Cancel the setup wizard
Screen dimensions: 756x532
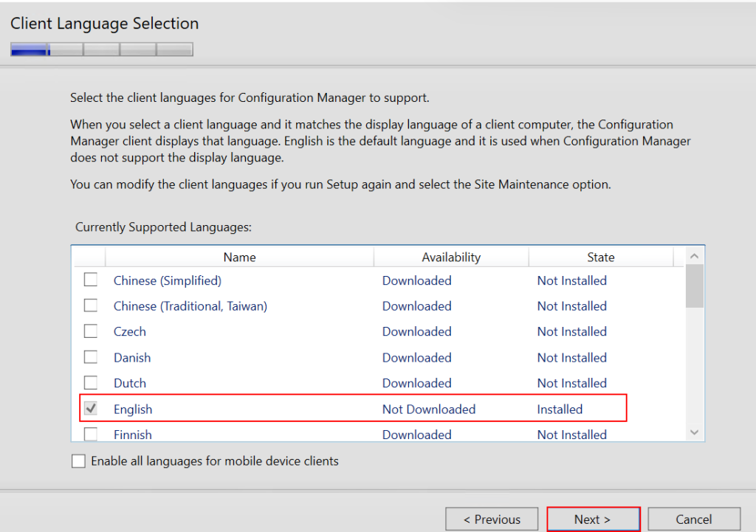[694, 519]
